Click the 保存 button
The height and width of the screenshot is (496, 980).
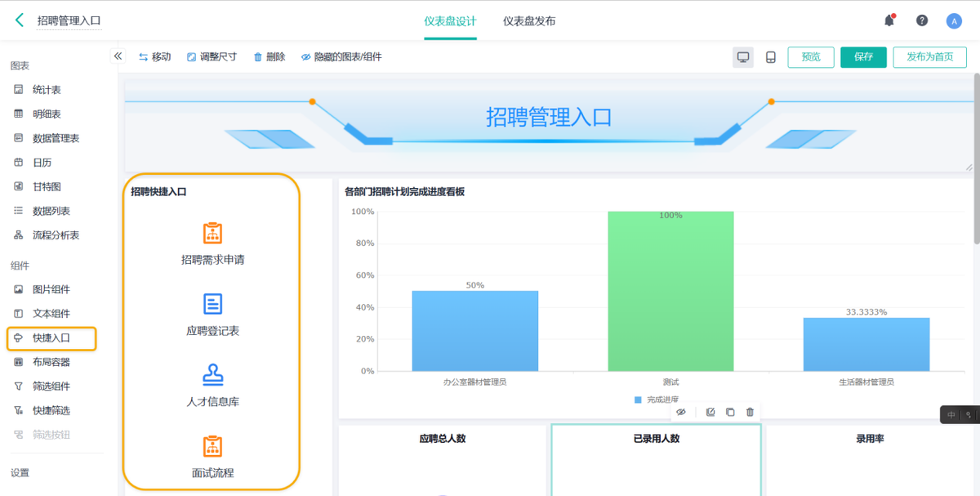[x=863, y=57]
